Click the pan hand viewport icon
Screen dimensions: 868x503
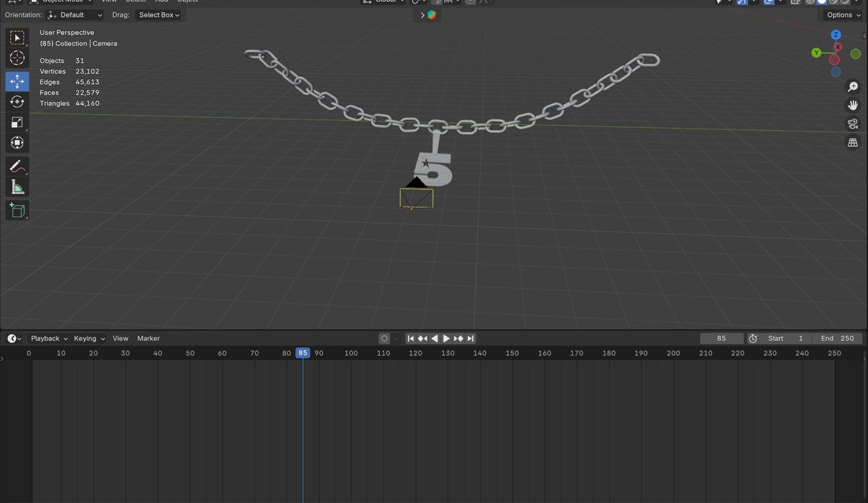point(853,106)
